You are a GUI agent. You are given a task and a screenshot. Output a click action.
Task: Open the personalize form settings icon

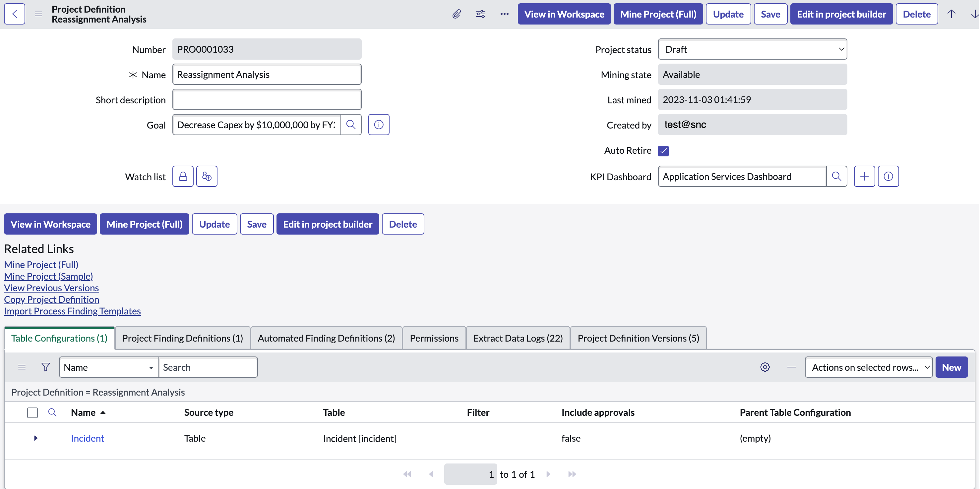pyautogui.click(x=480, y=14)
